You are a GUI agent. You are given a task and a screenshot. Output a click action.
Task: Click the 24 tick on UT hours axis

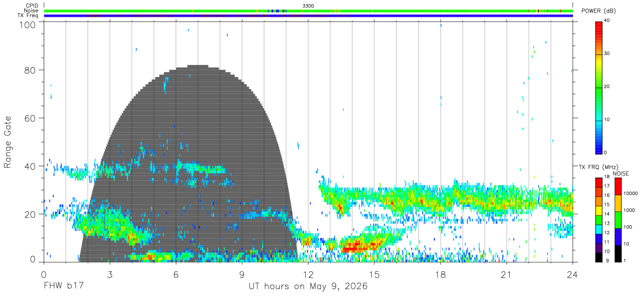point(573,275)
